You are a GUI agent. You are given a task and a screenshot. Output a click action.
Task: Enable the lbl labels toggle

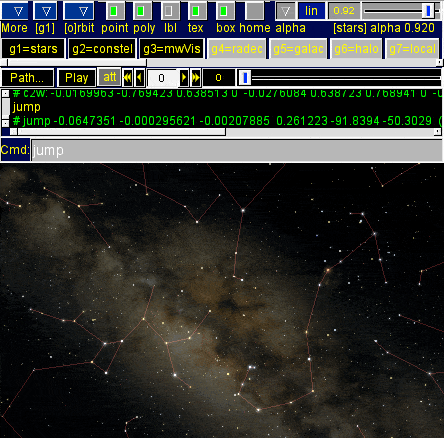(x=169, y=11)
